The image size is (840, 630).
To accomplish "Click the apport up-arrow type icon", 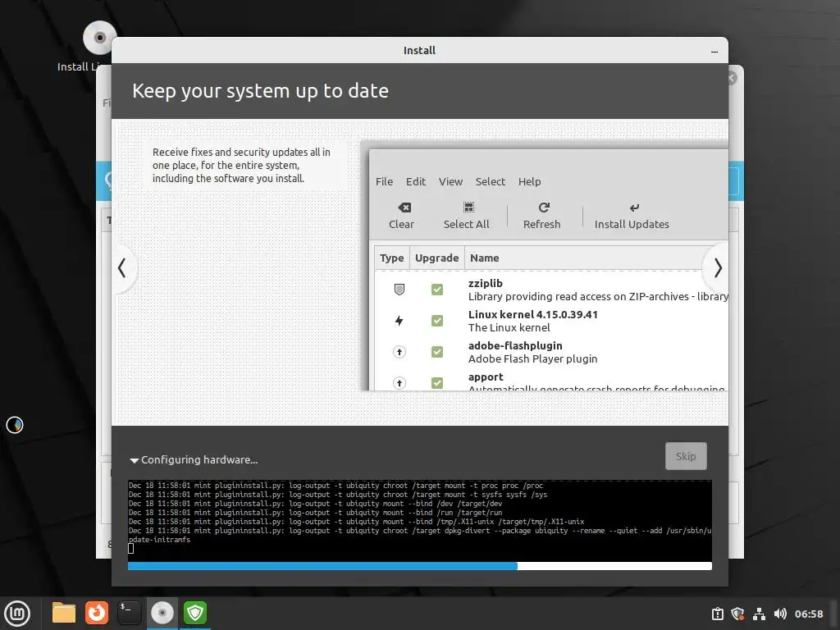I will [x=399, y=382].
